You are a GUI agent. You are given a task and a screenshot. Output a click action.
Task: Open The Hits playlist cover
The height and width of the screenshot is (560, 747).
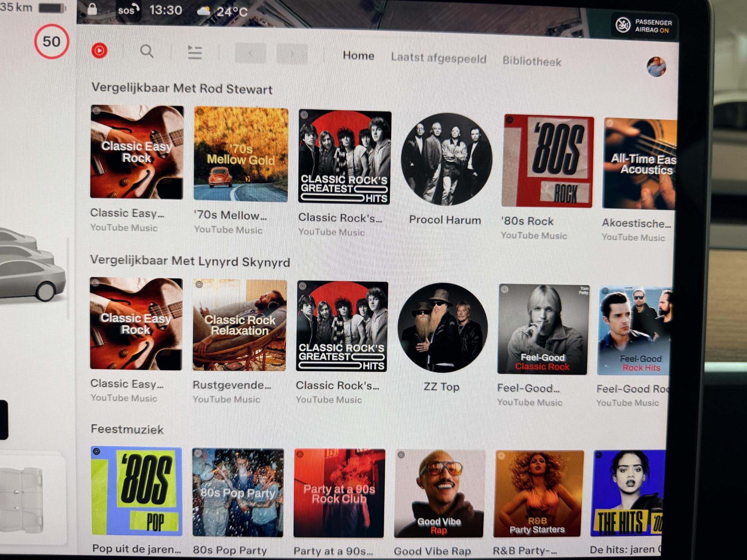point(628,493)
